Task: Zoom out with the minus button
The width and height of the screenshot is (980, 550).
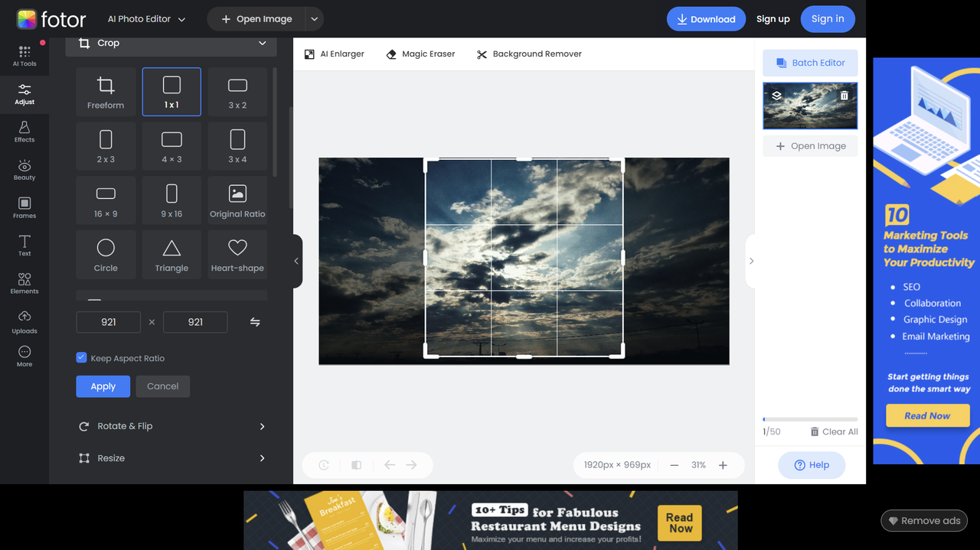Action: click(x=675, y=465)
